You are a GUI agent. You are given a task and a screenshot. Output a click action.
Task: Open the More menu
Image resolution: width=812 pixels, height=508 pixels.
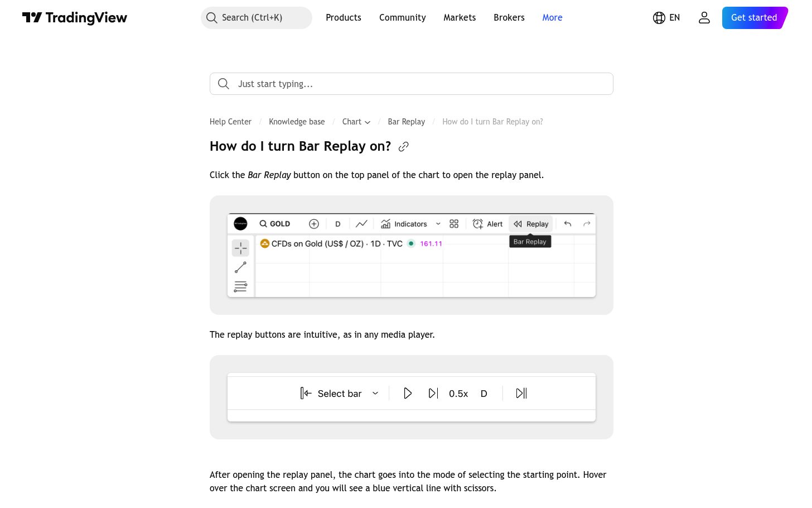[552, 18]
